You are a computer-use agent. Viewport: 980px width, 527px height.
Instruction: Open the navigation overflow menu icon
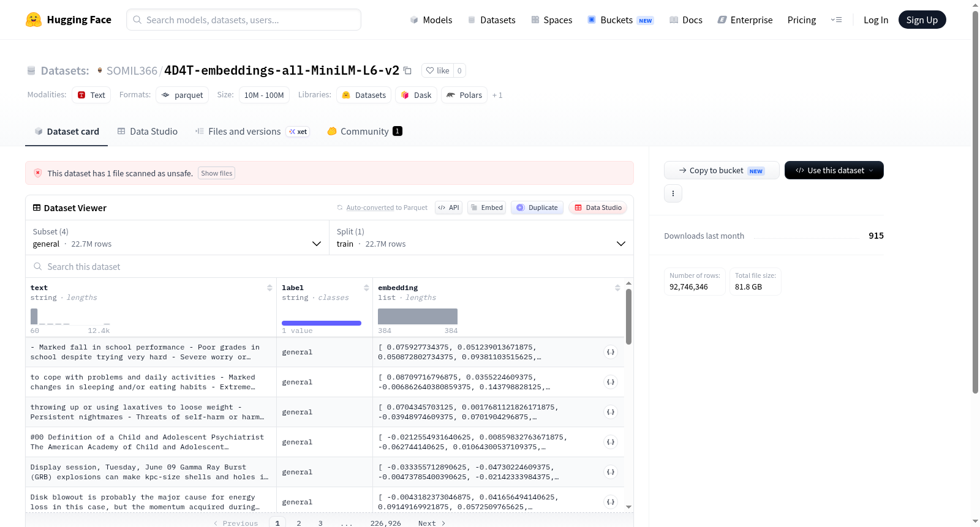pos(836,20)
